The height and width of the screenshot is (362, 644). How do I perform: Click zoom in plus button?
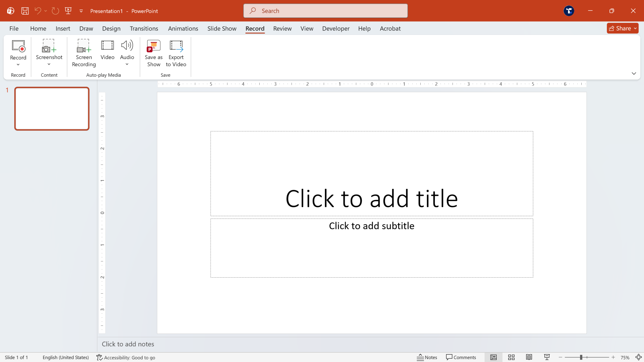[613, 357]
